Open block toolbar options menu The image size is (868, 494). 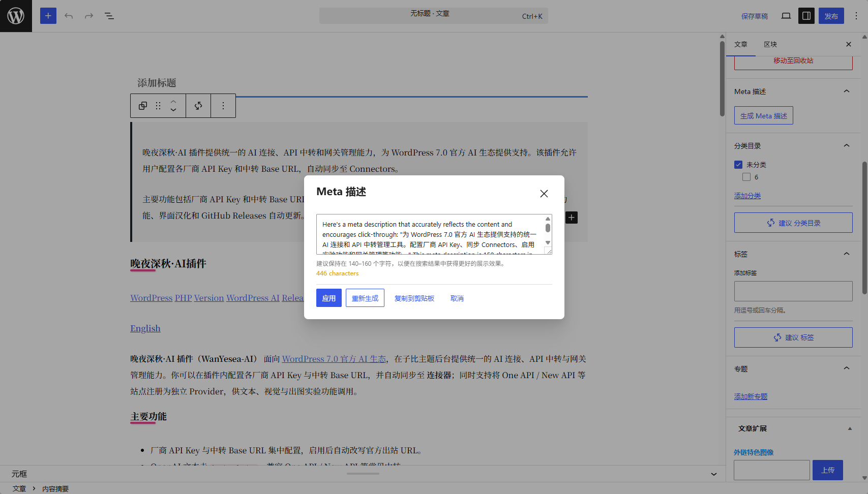pos(223,106)
